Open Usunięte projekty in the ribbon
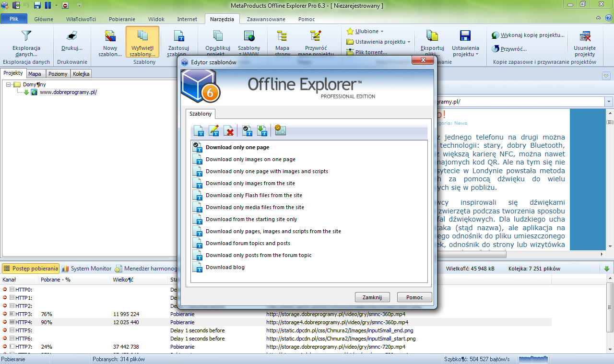The height and width of the screenshot is (364, 614). coord(585,43)
